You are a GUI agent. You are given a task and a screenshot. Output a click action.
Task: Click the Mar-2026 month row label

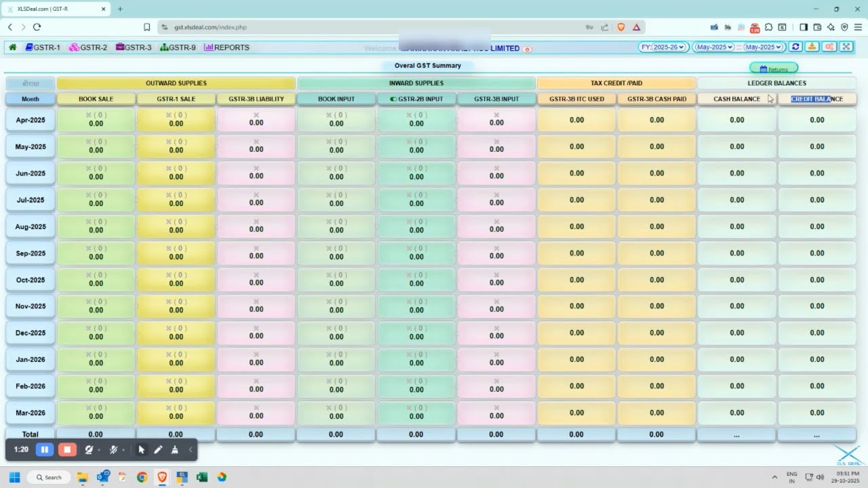(30, 413)
